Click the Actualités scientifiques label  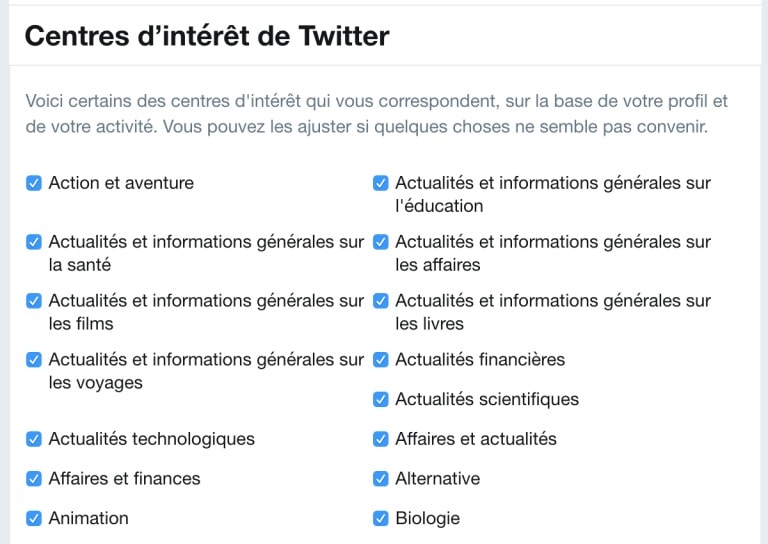pyautogui.click(x=486, y=400)
